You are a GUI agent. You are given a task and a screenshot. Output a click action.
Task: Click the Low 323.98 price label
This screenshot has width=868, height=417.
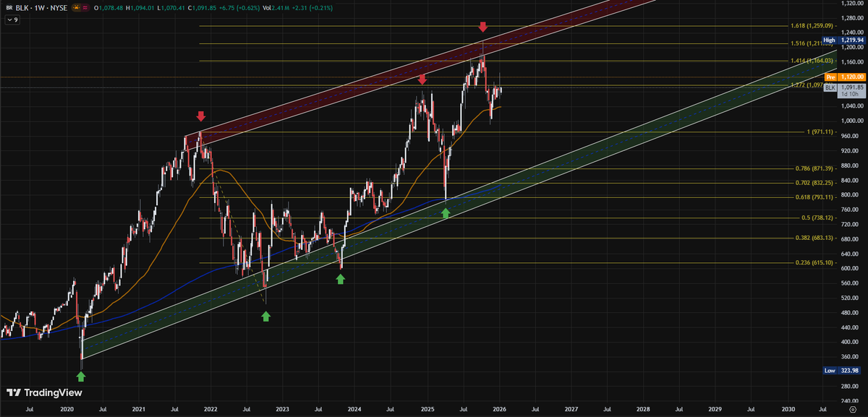(842, 371)
